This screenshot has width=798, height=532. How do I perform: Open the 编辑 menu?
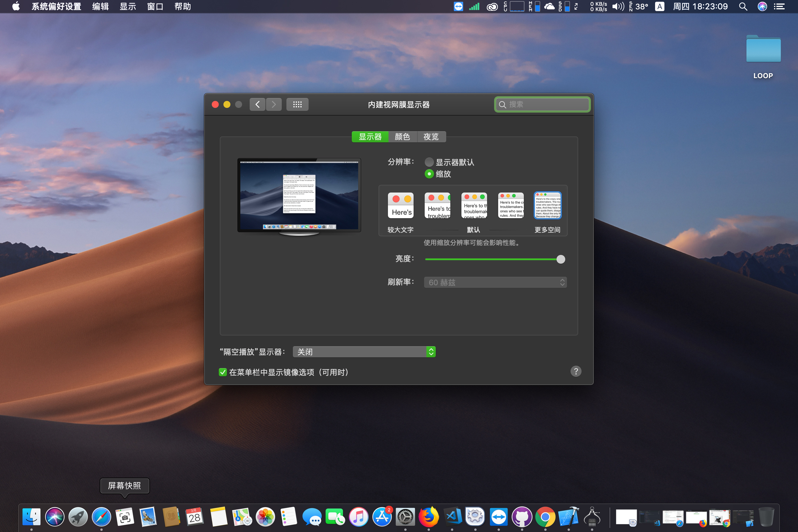[100, 6]
